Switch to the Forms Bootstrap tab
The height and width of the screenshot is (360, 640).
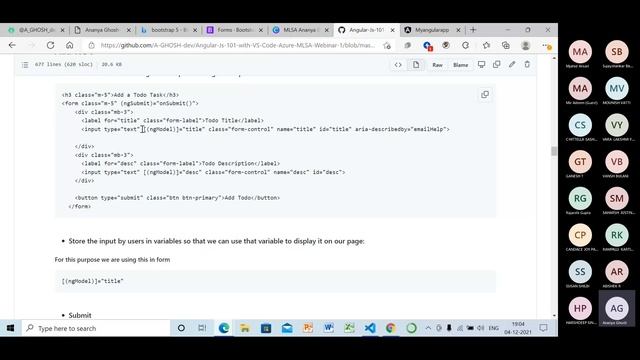(235, 30)
